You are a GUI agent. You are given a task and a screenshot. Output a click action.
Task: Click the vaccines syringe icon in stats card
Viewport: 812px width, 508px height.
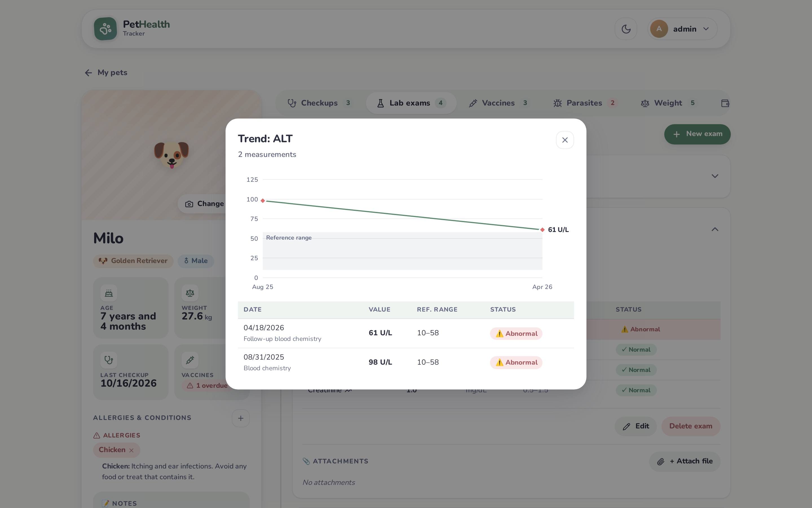pos(190,360)
